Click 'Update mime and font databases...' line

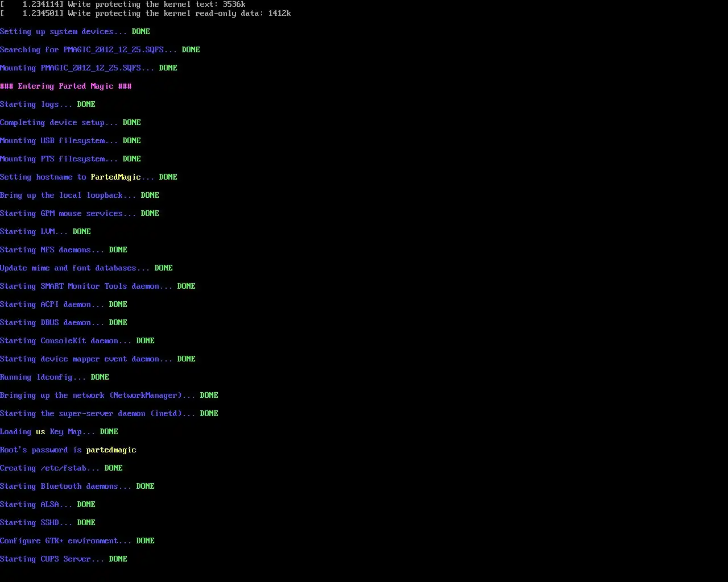point(86,268)
